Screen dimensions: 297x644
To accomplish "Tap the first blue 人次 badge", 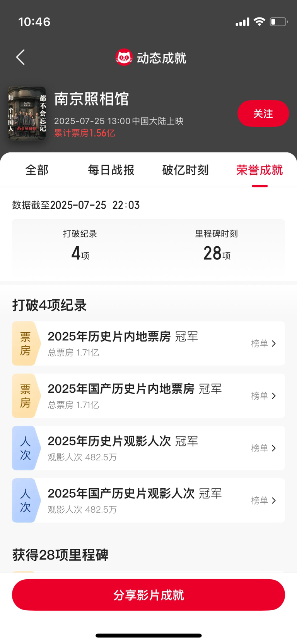I will (26, 448).
